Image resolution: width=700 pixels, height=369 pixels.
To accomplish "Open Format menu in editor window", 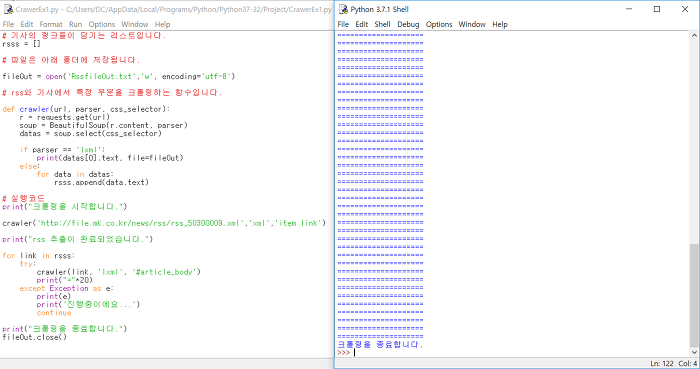I will pos(51,24).
